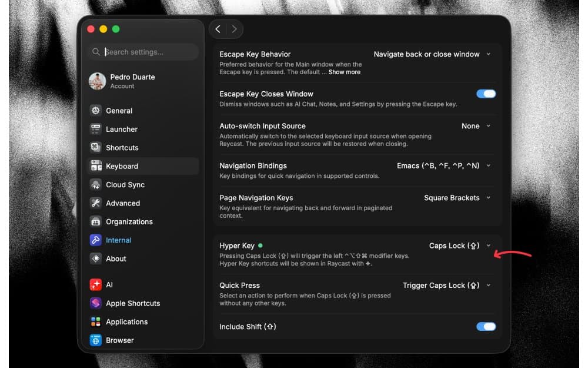Click the Launcher sidebar icon

(96, 129)
